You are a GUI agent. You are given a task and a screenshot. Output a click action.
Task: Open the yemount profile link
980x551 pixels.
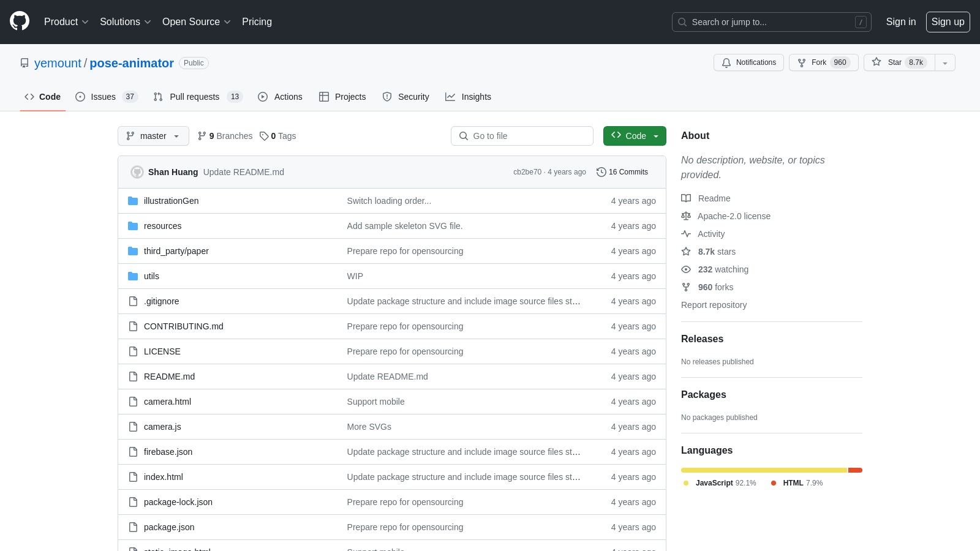[x=58, y=63]
